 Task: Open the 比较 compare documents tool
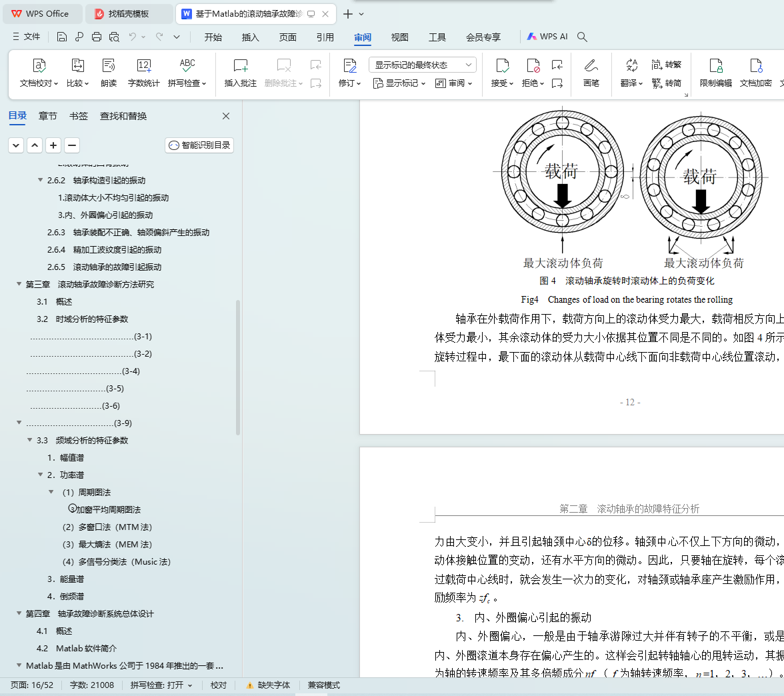click(x=77, y=73)
